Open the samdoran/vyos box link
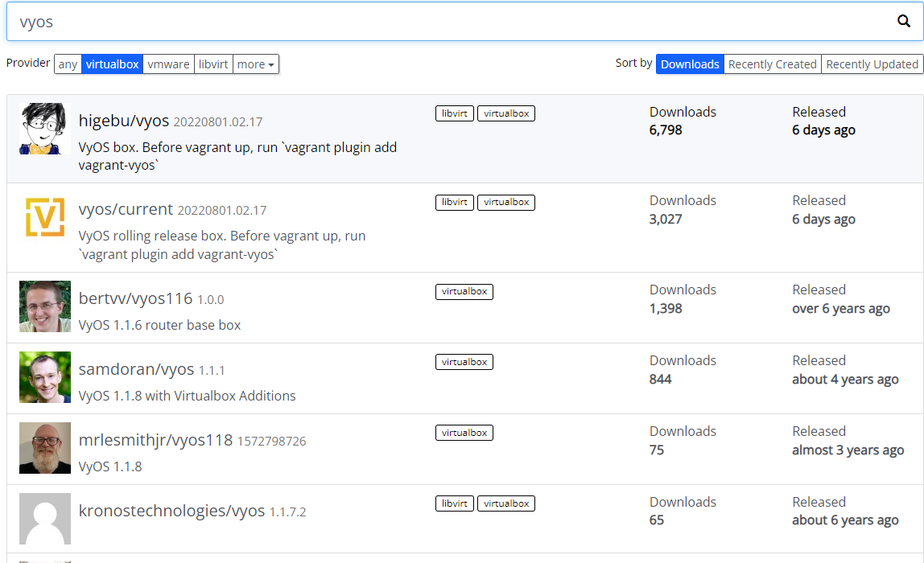 point(136,369)
